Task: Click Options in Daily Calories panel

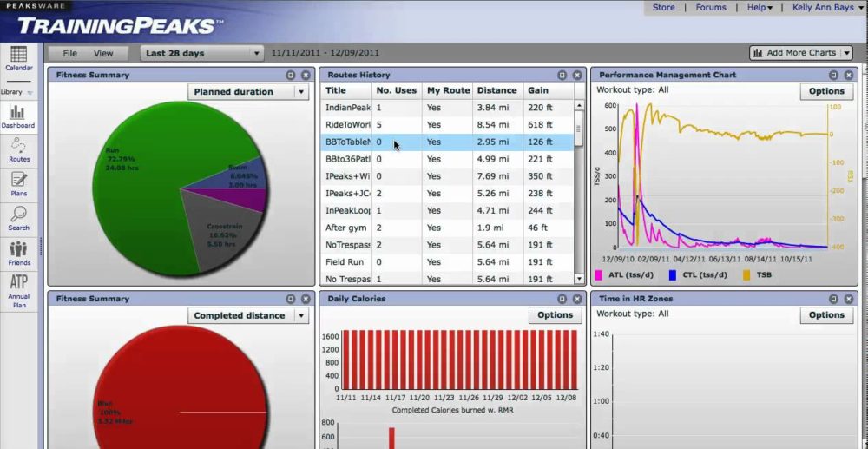Action: 555,315
